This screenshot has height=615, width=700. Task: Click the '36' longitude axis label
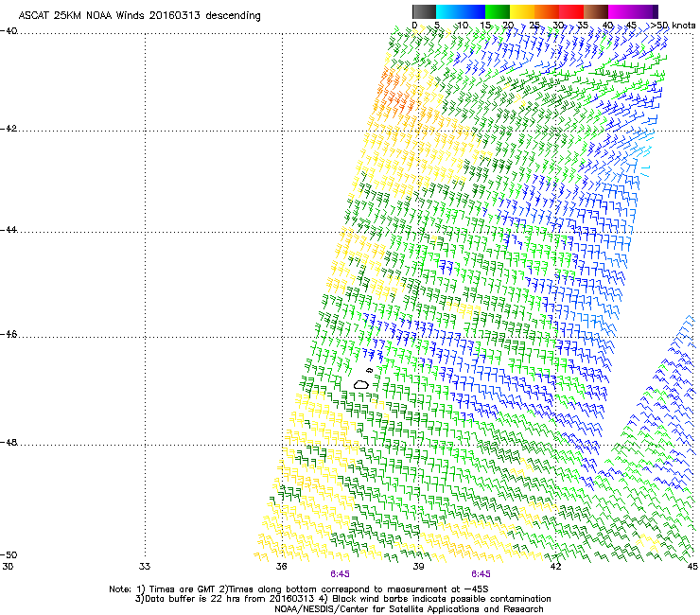tap(281, 567)
